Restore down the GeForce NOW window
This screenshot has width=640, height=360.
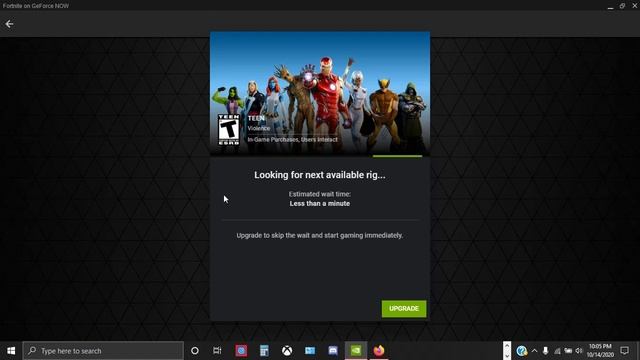point(622,6)
